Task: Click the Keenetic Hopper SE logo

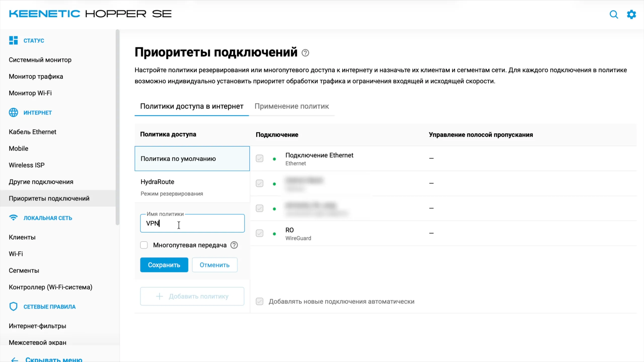Action: [x=90, y=14]
